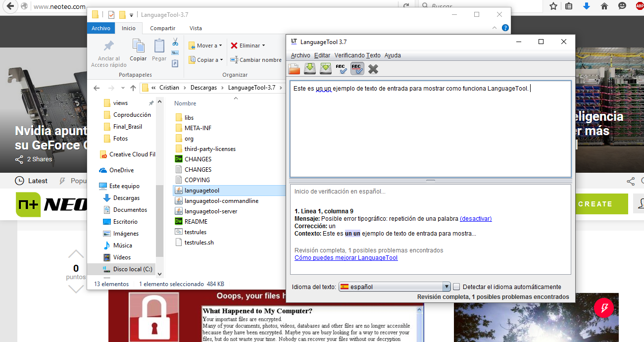644x342 pixels.
Task: Click the browser back arrow button
Action: click(x=10, y=6)
